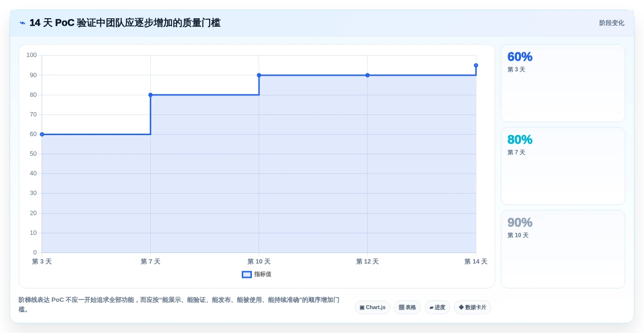Click the 阶段变化 label in header
The width and height of the screenshot is (644, 333).
click(611, 23)
